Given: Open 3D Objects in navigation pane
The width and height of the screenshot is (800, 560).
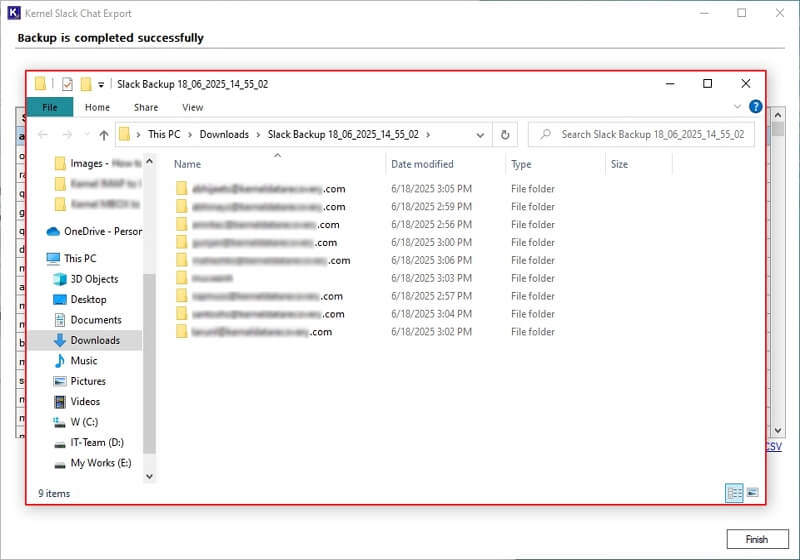Looking at the screenshot, I should pyautogui.click(x=86, y=279).
